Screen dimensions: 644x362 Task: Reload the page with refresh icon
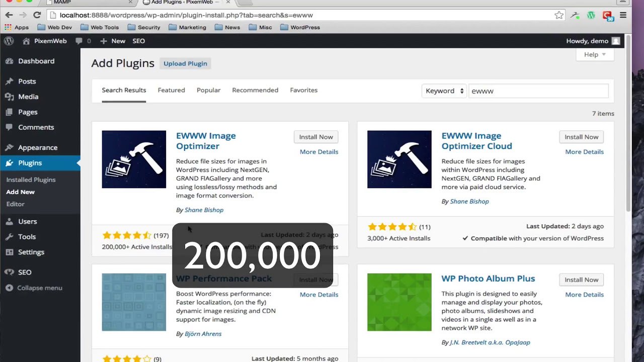click(x=37, y=15)
